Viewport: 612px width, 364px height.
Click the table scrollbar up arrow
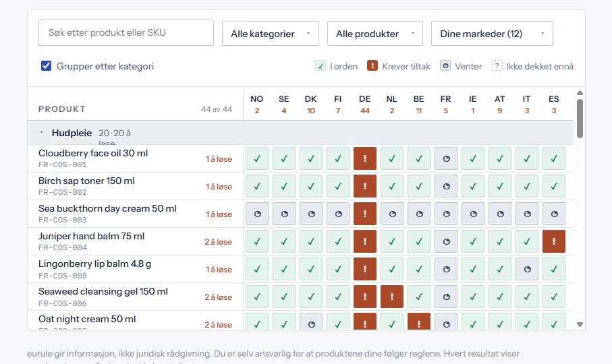[x=580, y=93]
